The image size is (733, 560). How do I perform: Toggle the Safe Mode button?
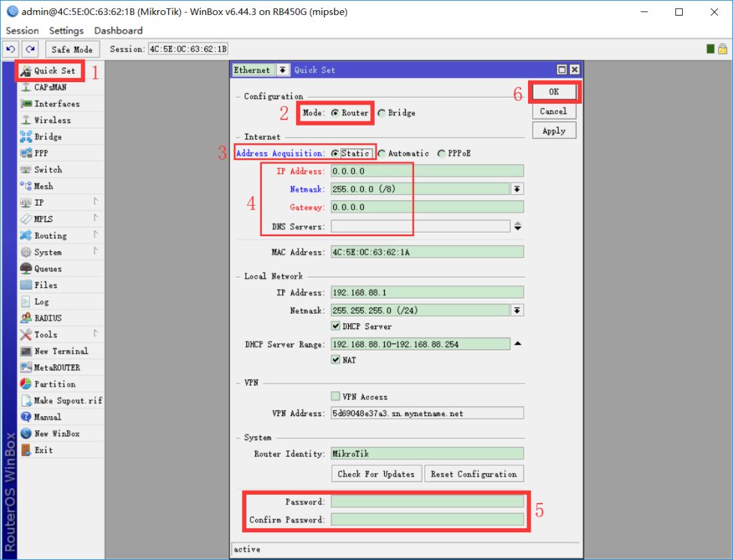72,49
